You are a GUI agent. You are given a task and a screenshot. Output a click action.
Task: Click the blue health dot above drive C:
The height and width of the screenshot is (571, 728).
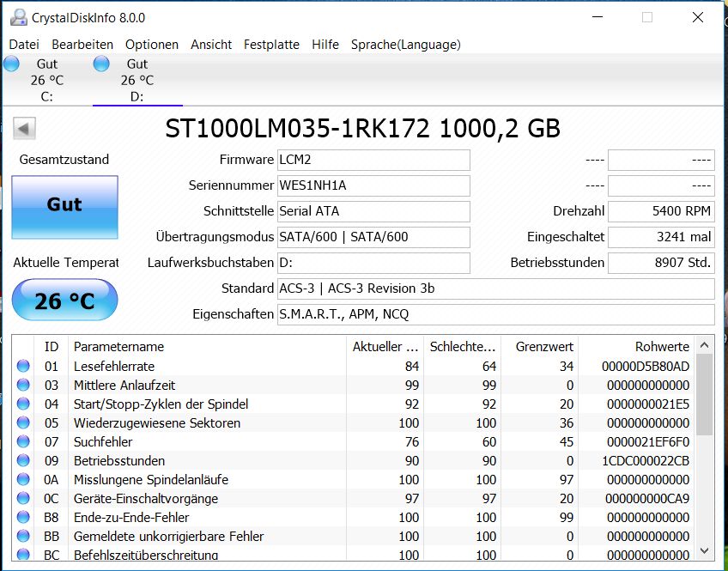pos(11,63)
